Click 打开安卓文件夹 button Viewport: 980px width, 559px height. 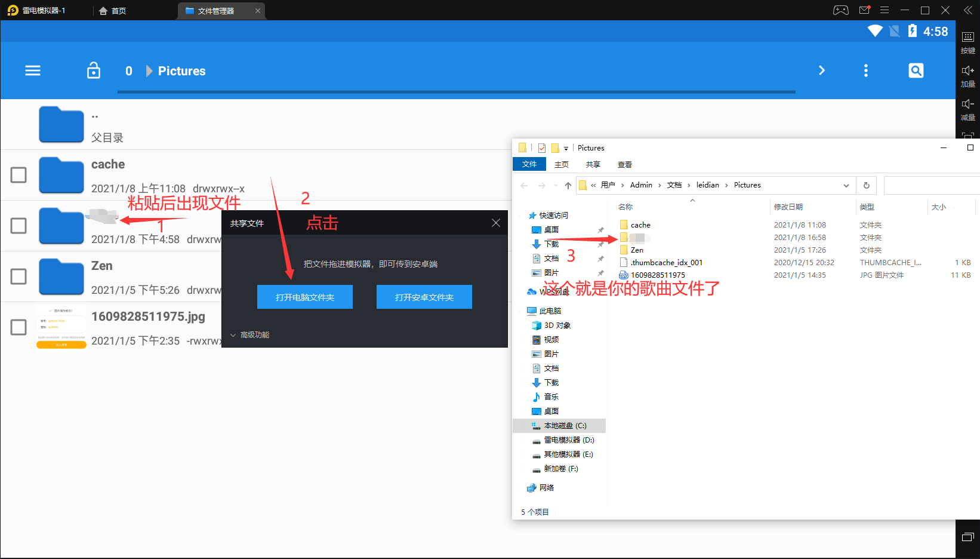[424, 297]
